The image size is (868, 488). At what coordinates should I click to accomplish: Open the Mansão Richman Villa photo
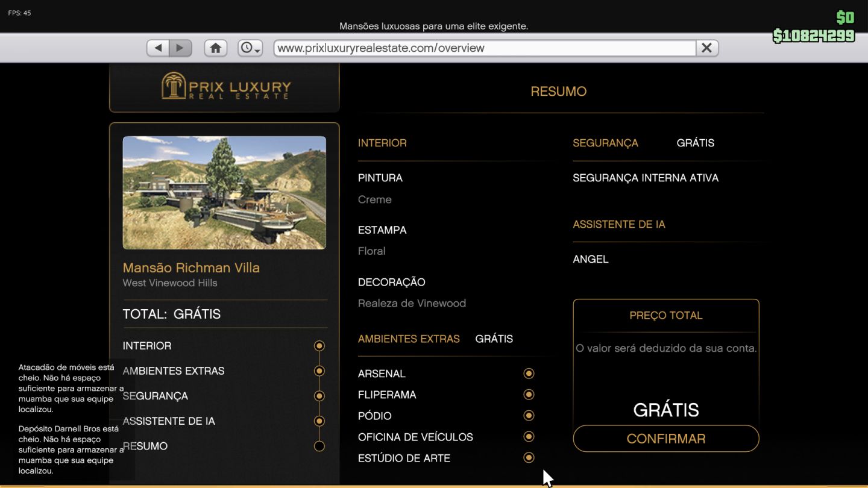coord(224,193)
